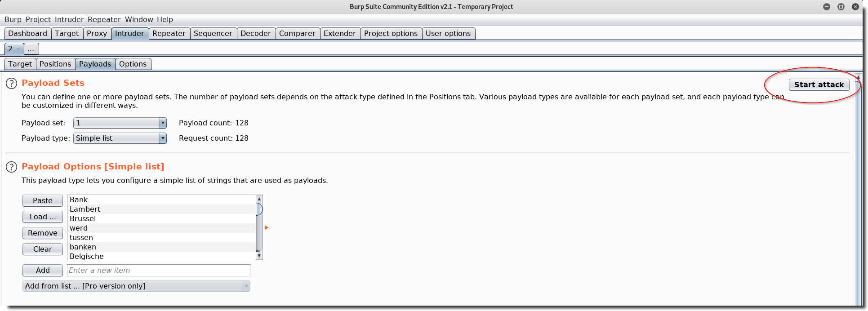The height and width of the screenshot is (311, 868).
Task: Switch to the Decoder tab
Action: (256, 34)
